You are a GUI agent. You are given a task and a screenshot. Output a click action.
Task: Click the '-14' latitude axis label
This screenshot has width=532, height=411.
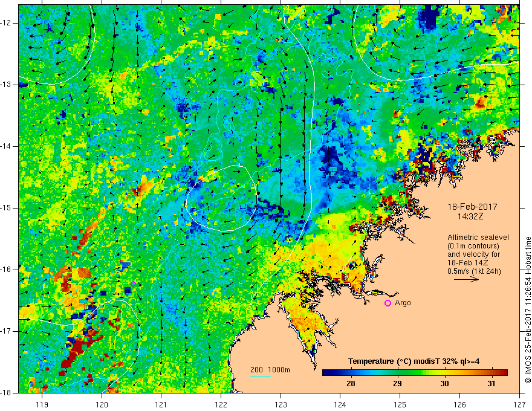[x=6, y=146]
